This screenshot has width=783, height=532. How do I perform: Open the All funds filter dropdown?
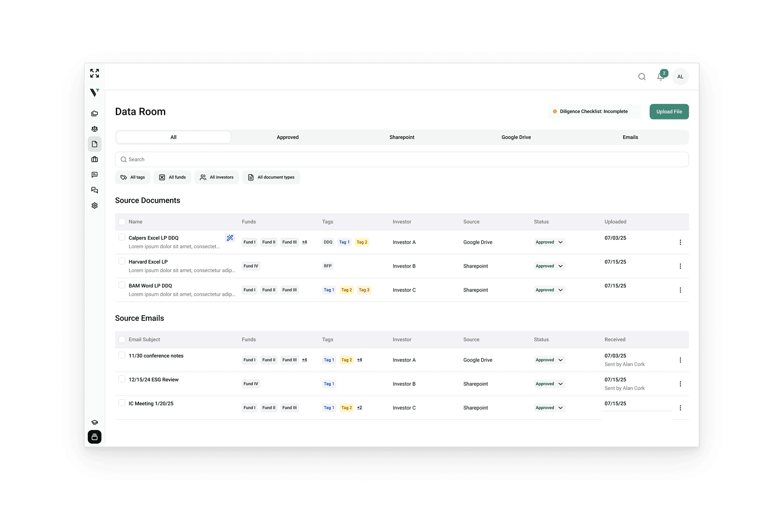click(173, 177)
